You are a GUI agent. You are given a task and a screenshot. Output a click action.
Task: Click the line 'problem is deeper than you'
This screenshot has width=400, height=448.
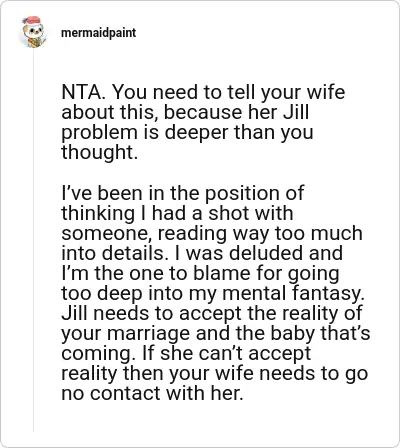click(x=187, y=132)
